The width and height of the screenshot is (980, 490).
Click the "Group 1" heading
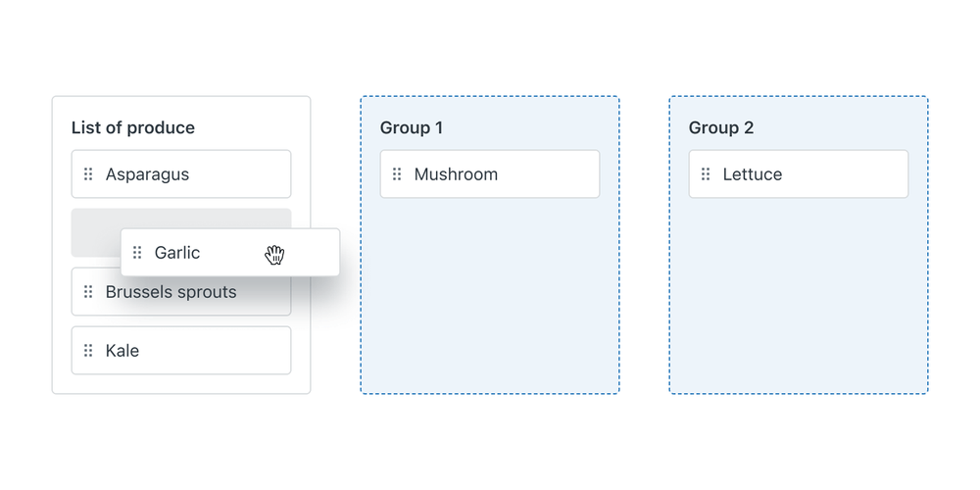click(x=412, y=127)
